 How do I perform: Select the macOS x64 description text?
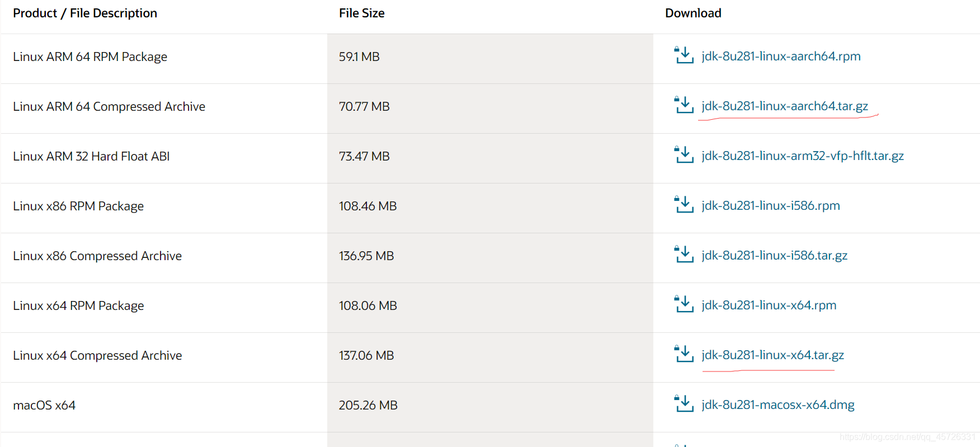44,406
